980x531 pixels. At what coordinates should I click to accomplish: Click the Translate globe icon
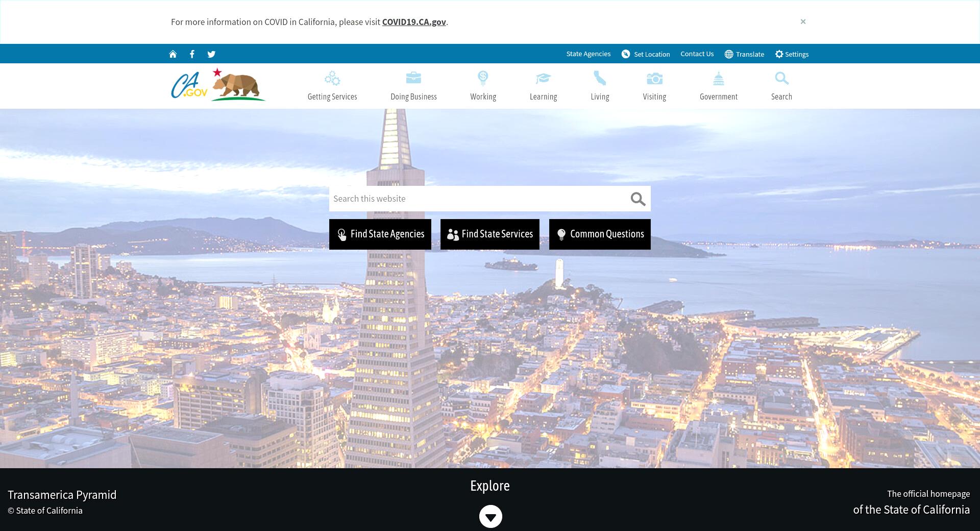coord(729,54)
